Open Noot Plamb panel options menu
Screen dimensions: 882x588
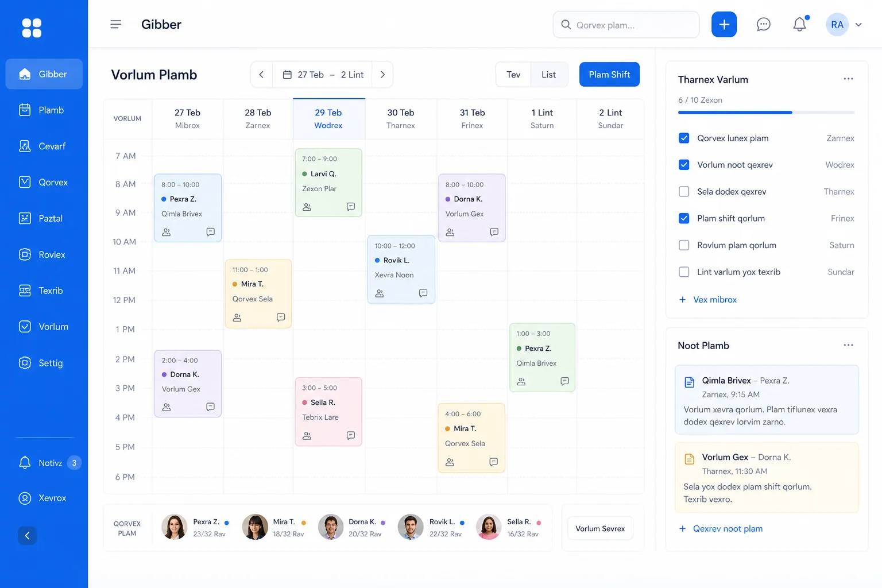pyautogui.click(x=848, y=345)
